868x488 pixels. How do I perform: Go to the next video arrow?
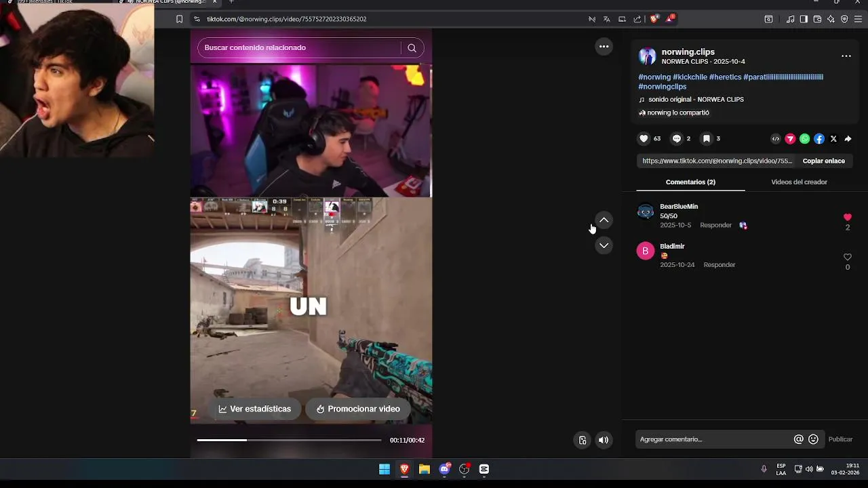(x=604, y=245)
